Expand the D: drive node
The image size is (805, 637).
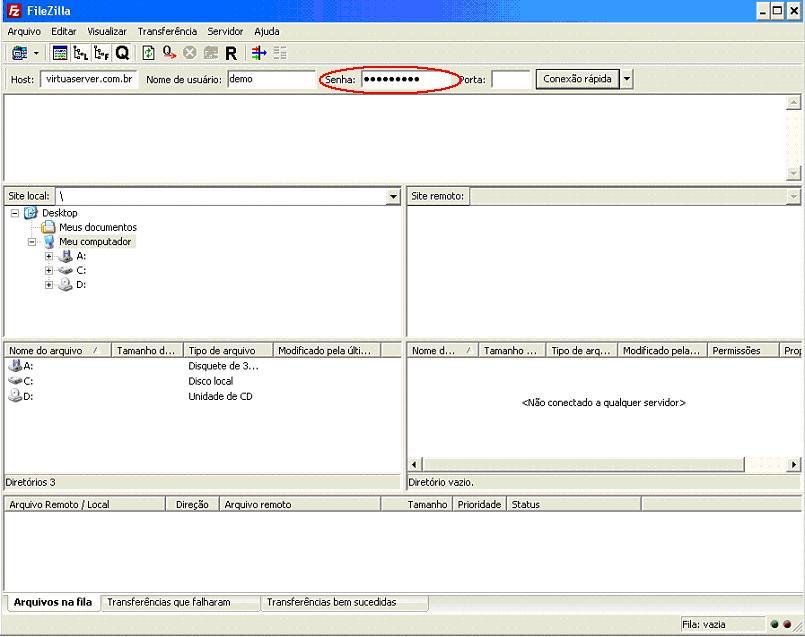pyautogui.click(x=49, y=285)
